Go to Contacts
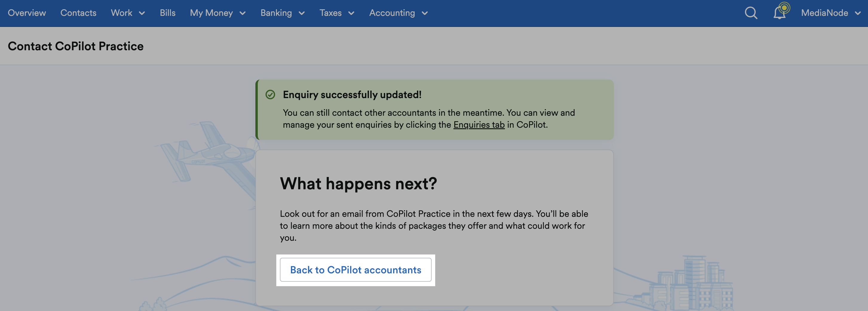 (78, 13)
